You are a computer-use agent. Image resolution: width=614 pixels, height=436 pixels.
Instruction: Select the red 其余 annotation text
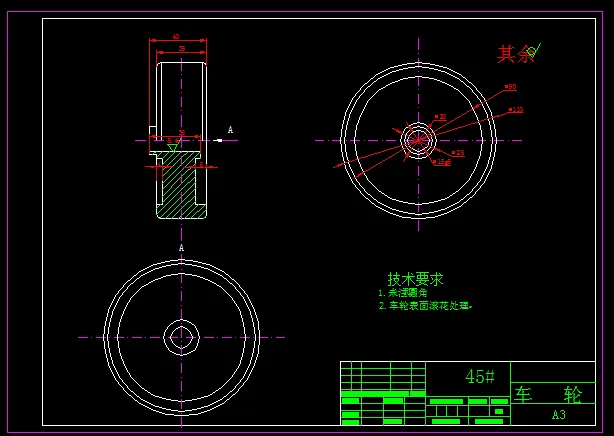pos(515,54)
